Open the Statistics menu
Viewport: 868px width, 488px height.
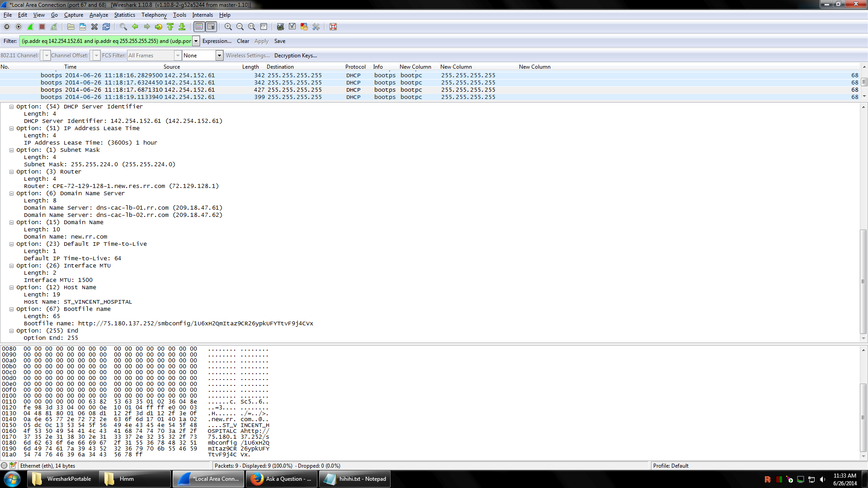124,15
